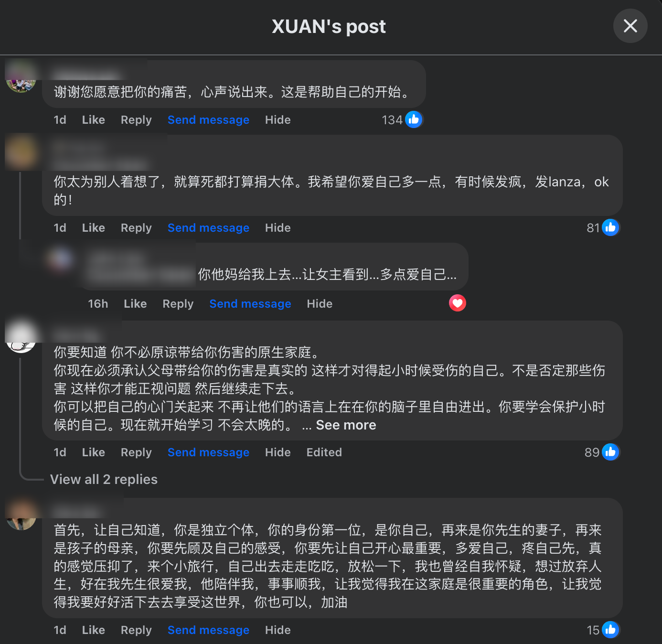
Task: Reply to the first comment
Action: coord(136,120)
